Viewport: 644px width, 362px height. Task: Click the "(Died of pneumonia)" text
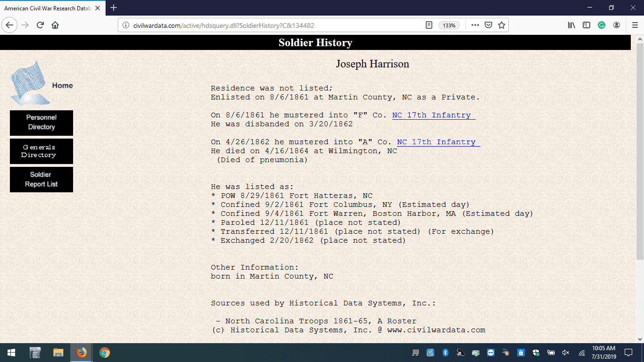(262, 160)
